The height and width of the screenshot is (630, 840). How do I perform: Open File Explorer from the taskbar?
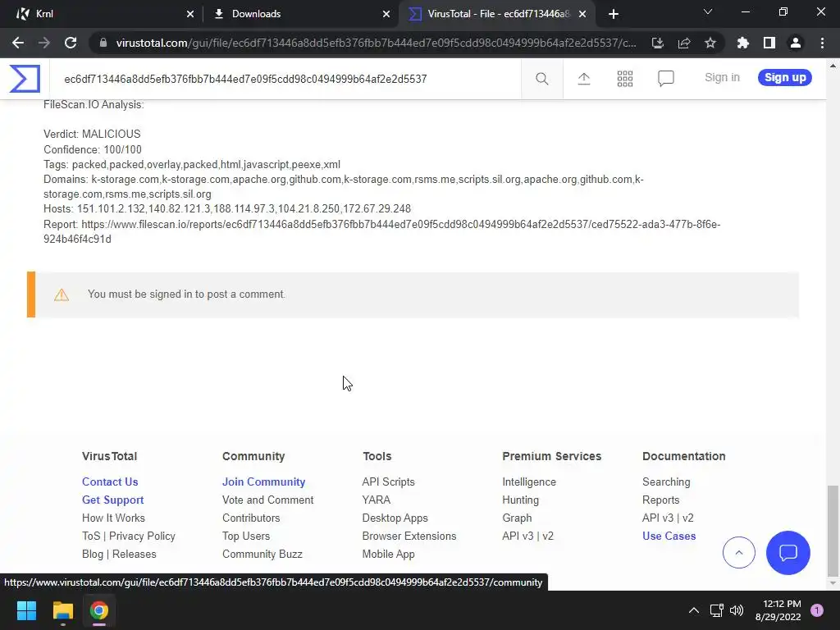coord(62,610)
